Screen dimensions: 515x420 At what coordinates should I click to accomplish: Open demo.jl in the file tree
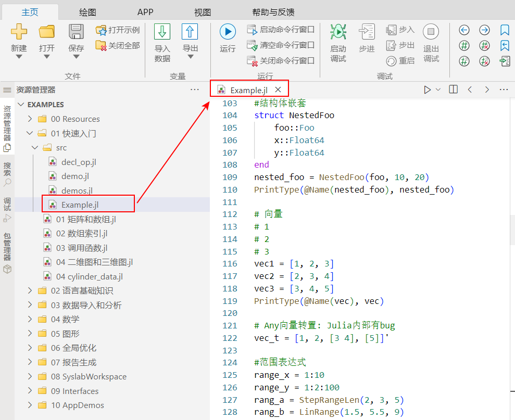75,176
